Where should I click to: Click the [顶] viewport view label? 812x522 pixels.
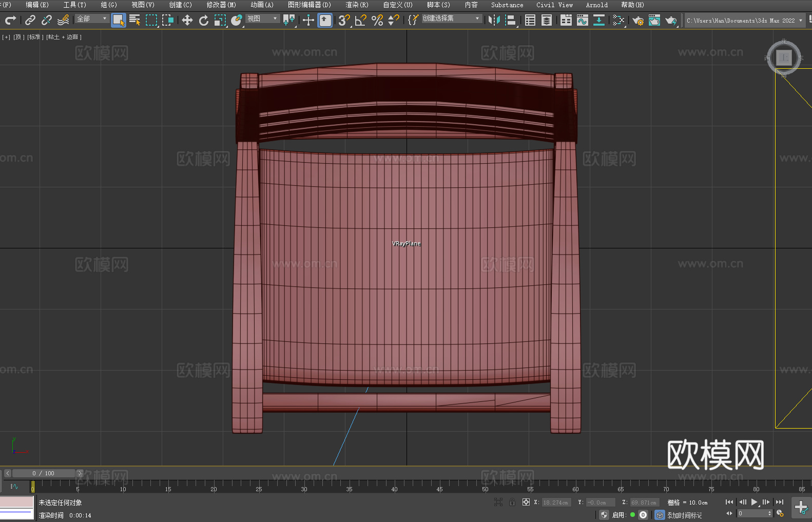tap(18, 37)
